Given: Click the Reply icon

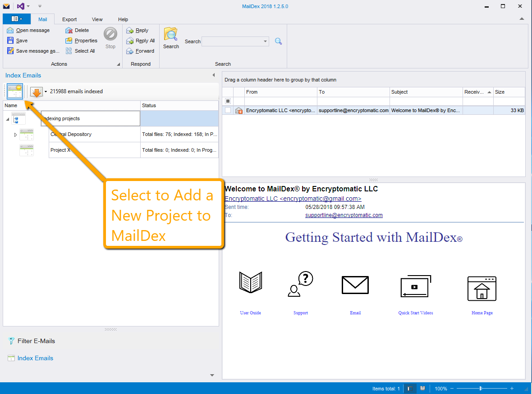Looking at the screenshot, I should click(x=129, y=31).
